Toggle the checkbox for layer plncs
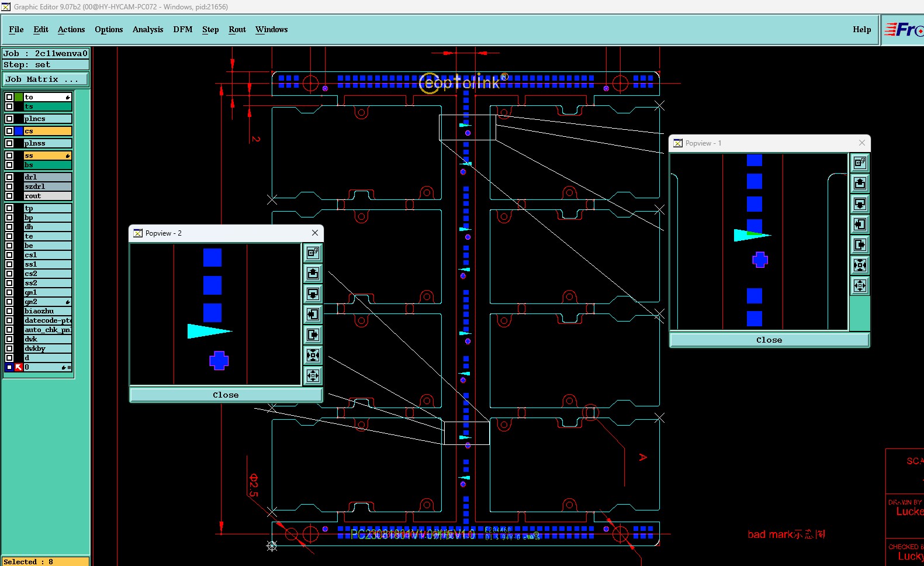The width and height of the screenshot is (924, 566). tap(9, 119)
